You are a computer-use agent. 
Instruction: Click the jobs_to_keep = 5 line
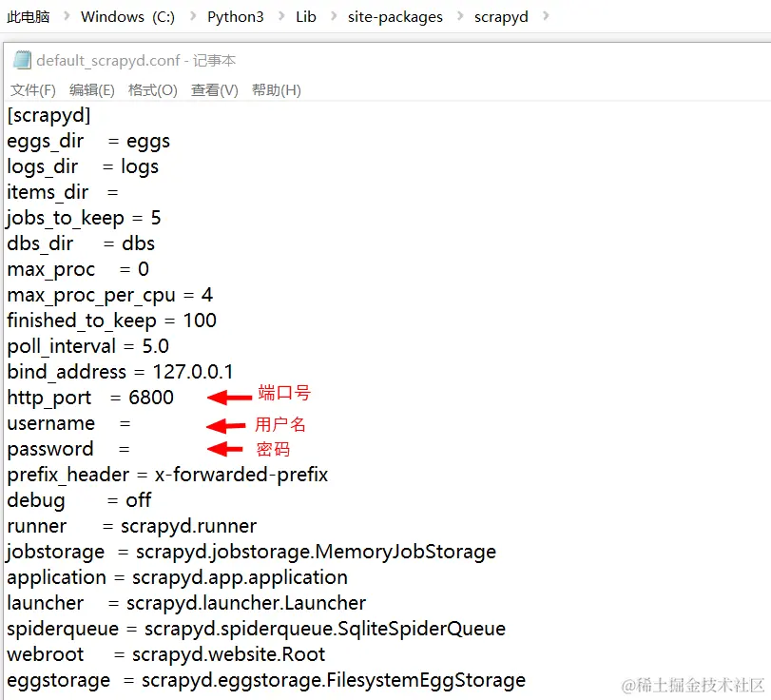point(84,219)
